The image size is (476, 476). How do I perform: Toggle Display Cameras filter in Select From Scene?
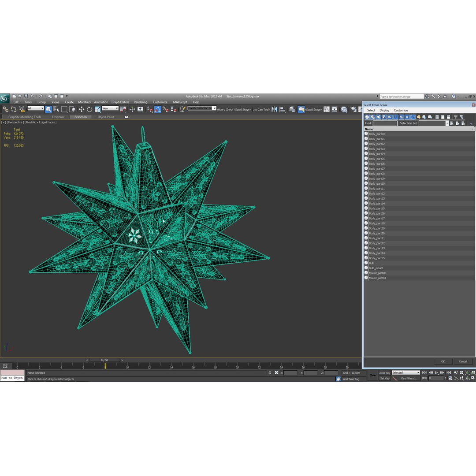point(384,117)
